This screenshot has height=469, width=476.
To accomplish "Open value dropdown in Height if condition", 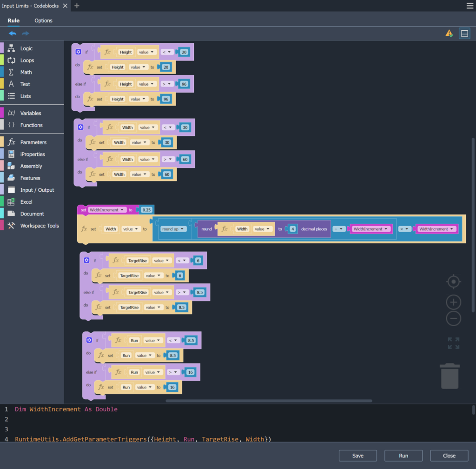I will (146, 52).
